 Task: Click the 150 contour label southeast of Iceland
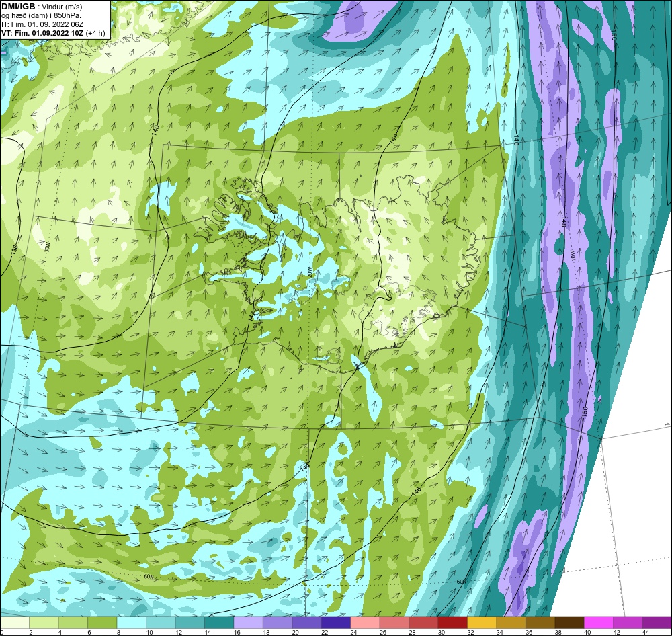pos(585,411)
